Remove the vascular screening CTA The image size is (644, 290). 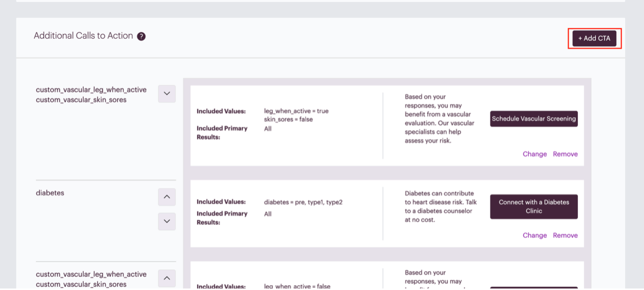point(565,154)
